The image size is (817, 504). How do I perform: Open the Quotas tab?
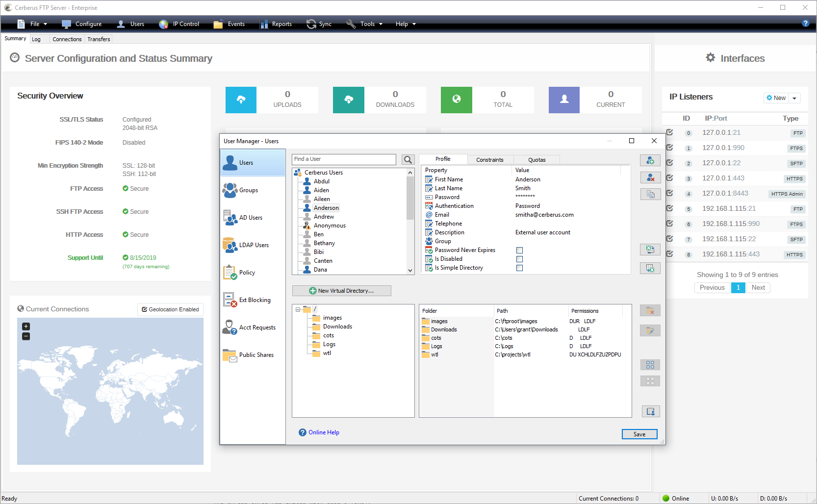537,160
